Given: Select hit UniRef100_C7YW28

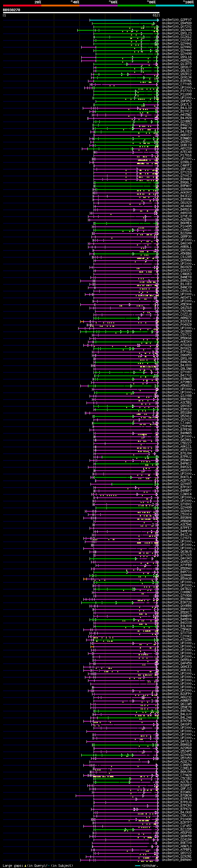Looking at the screenshot, I should point(176,775).
